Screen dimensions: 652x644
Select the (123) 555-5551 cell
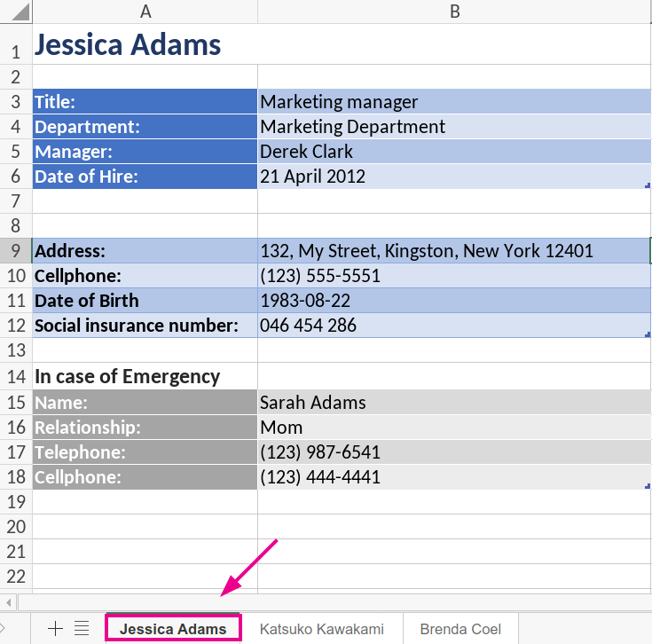coord(454,276)
